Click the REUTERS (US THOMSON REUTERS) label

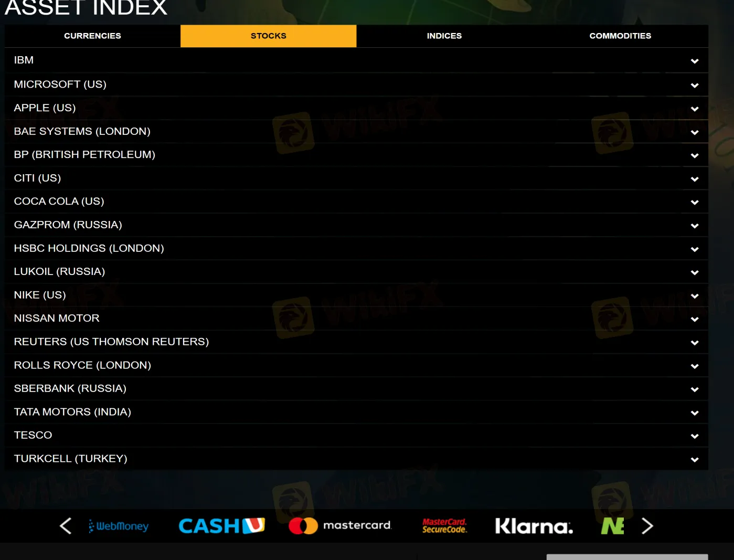[x=111, y=342]
